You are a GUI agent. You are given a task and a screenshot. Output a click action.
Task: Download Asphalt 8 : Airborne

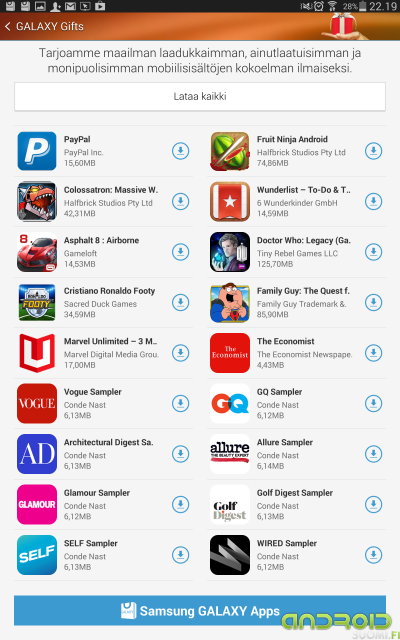(x=180, y=252)
